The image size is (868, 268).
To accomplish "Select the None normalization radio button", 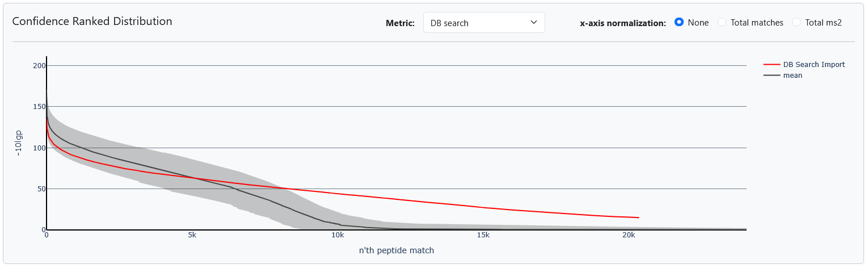I will point(679,22).
